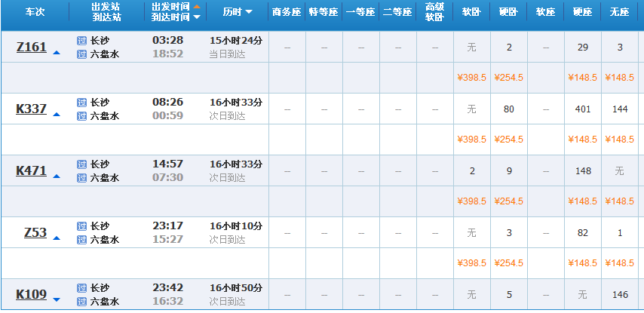Sort by arrival time descending white arrow
The height and width of the screenshot is (313, 644).
coord(197,17)
